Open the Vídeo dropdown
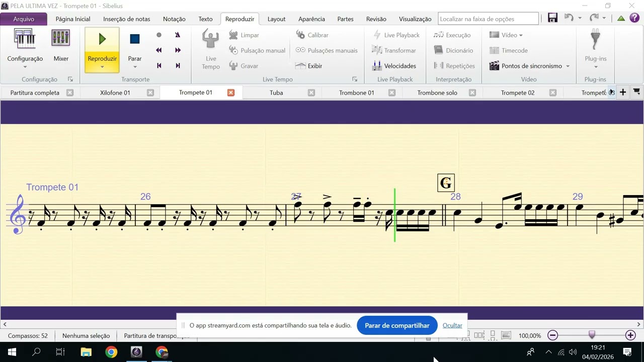Screen dimensions: 644x362 506,35
